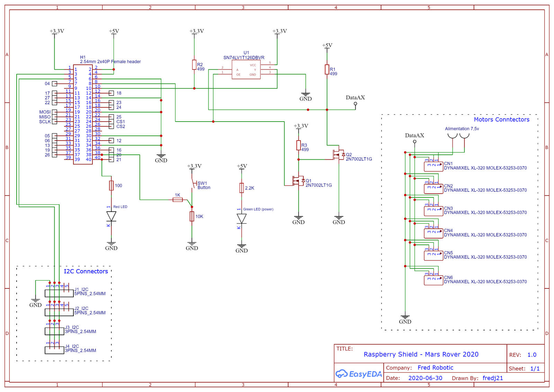Select the J1_I2C 5-pin connector
This screenshot has width=554, height=392.
(59, 293)
